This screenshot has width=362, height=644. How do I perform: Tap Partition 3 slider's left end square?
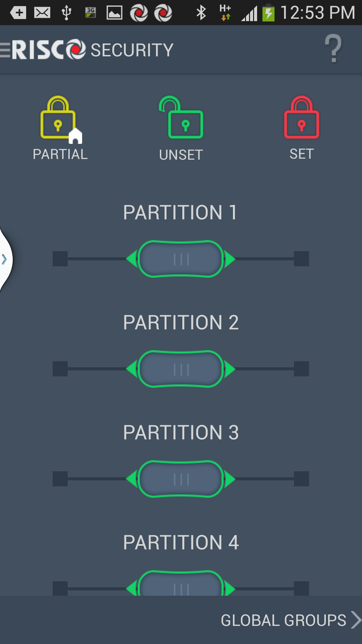(x=60, y=479)
